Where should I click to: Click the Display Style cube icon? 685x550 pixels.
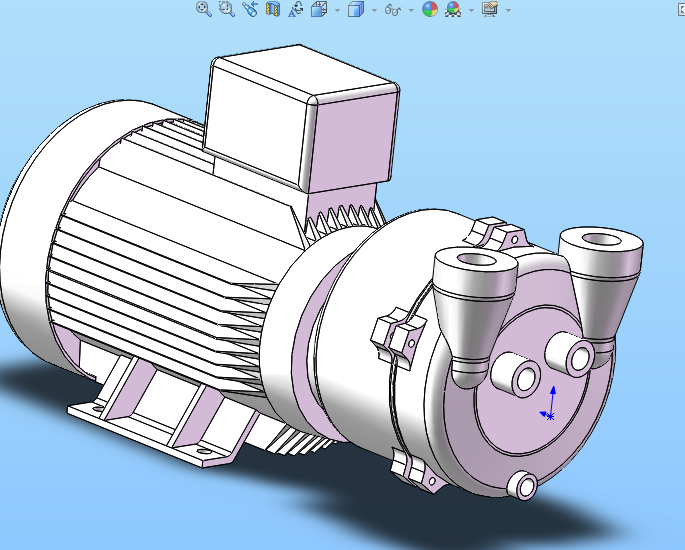point(356,9)
